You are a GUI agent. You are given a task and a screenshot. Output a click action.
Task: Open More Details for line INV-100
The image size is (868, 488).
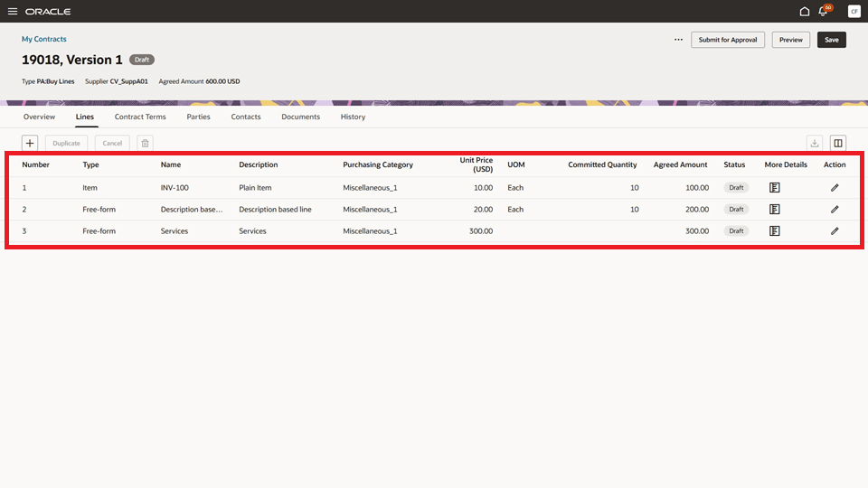tap(775, 188)
